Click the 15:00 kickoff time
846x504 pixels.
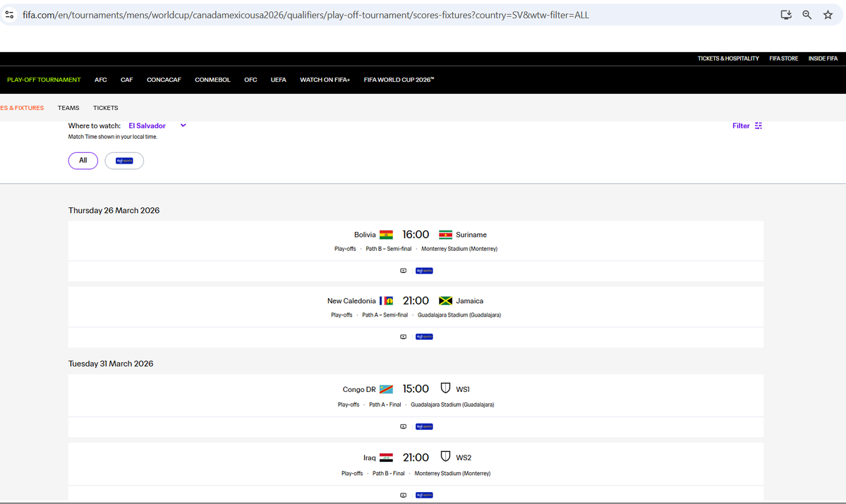point(416,388)
